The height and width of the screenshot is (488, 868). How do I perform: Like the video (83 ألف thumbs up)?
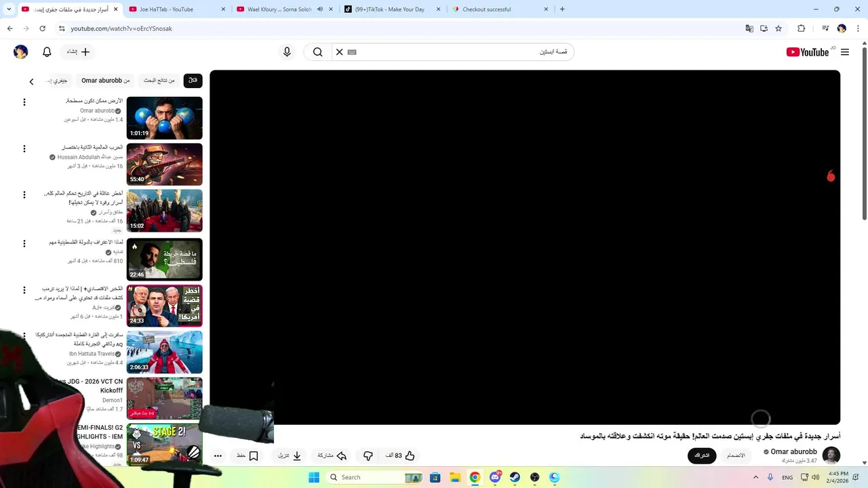pyautogui.click(x=400, y=456)
